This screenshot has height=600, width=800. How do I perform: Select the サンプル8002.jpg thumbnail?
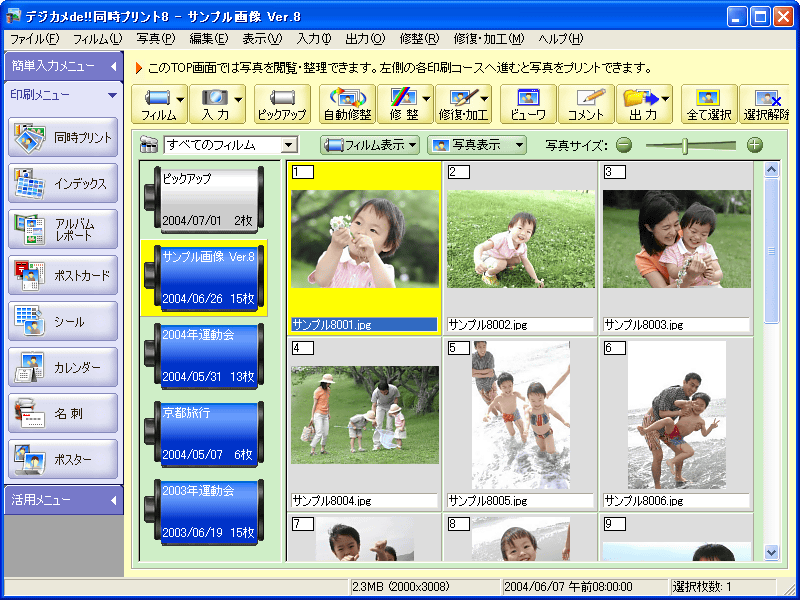pos(520,239)
